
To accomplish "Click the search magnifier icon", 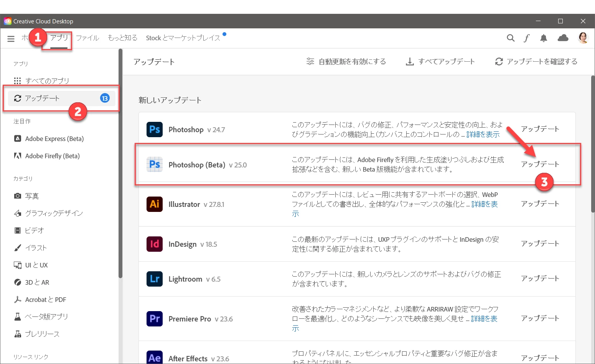I will 511,38.
